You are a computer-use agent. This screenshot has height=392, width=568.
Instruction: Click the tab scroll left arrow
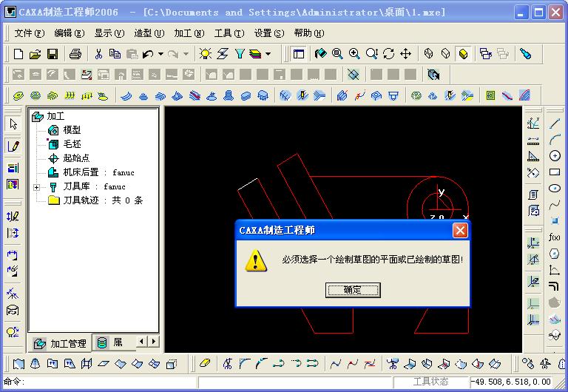(x=142, y=341)
